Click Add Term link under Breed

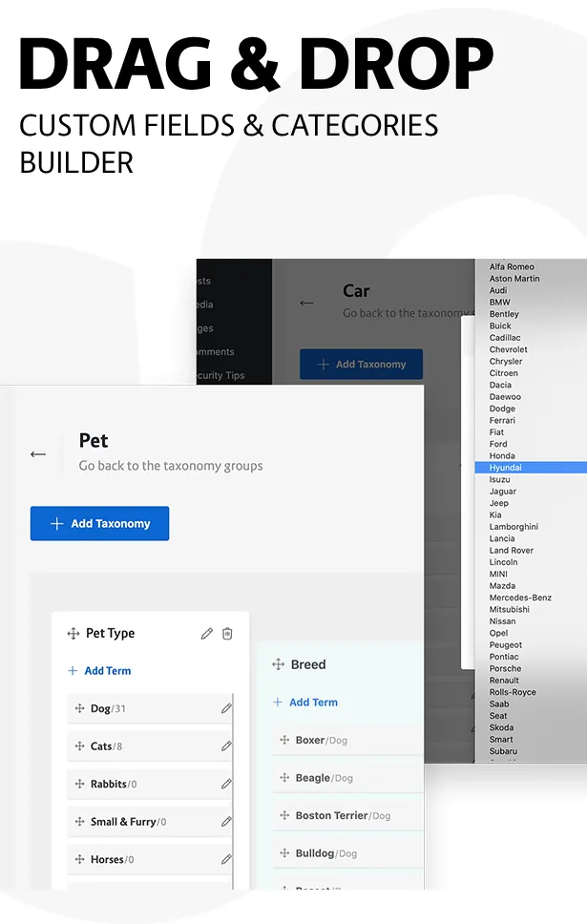click(x=305, y=703)
